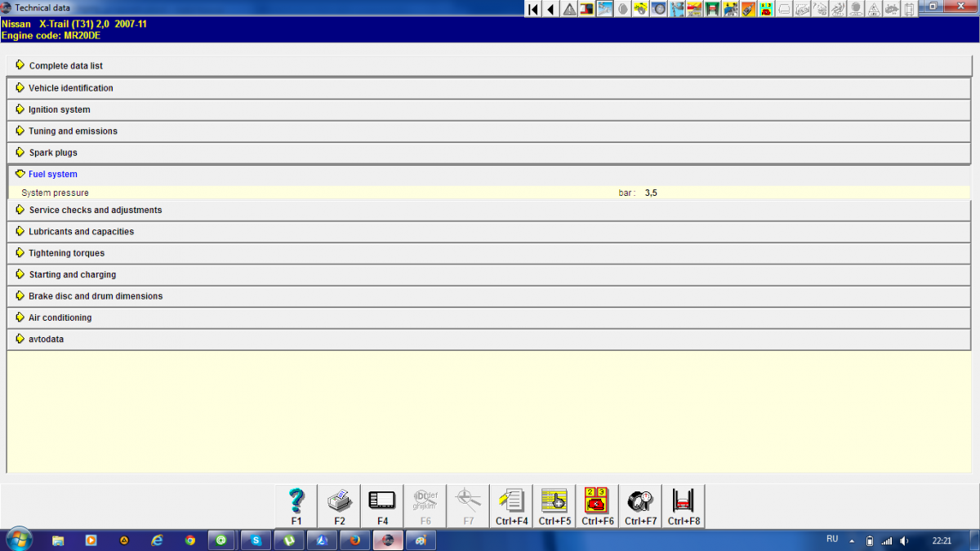Go to first page with bar-arrow icon
Screen dimensions: 980x551
click(x=532, y=9)
